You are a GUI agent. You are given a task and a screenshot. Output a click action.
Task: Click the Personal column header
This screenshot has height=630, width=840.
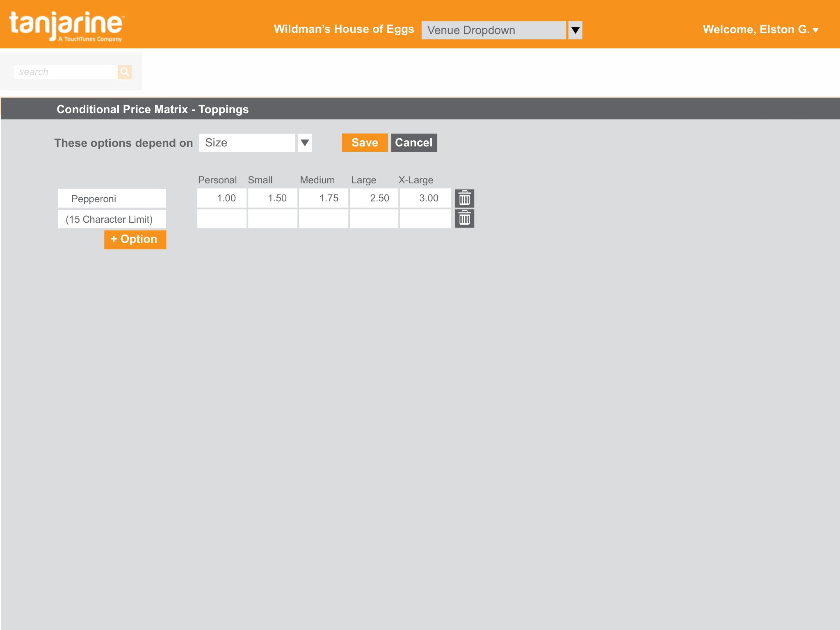(x=217, y=180)
